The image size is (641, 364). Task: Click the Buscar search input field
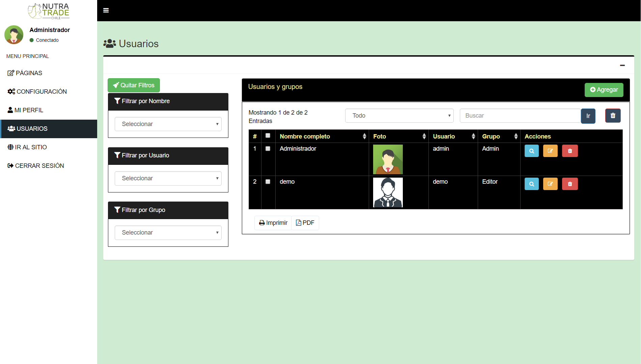coord(520,116)
